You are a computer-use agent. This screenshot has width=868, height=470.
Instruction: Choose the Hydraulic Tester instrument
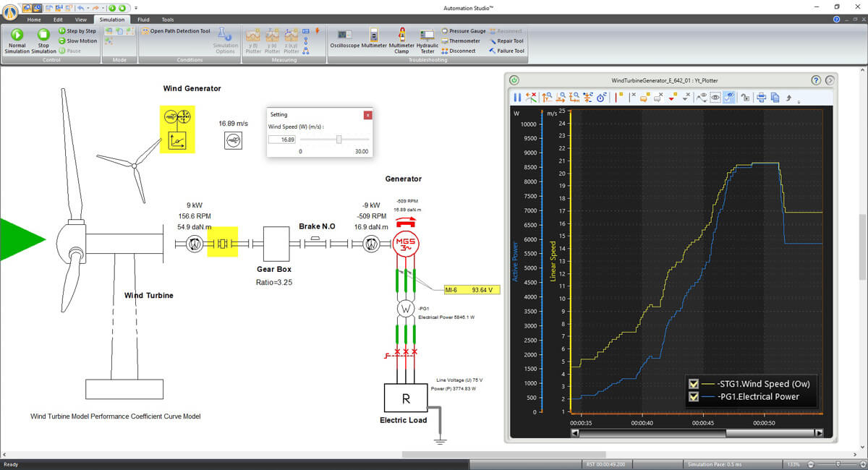click(x=427, y=41)
